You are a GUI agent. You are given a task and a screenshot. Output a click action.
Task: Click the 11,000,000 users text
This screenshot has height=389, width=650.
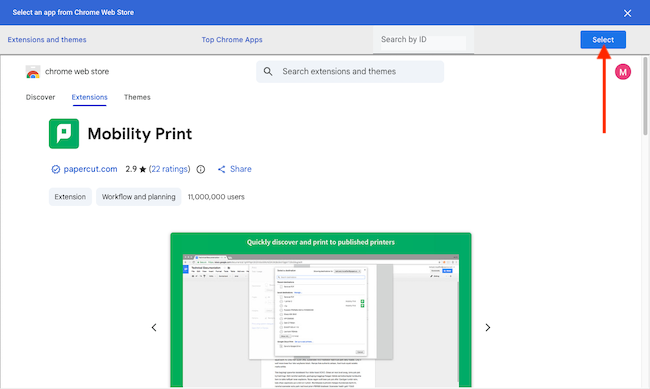pyautogui.click(x=216, y=197)
